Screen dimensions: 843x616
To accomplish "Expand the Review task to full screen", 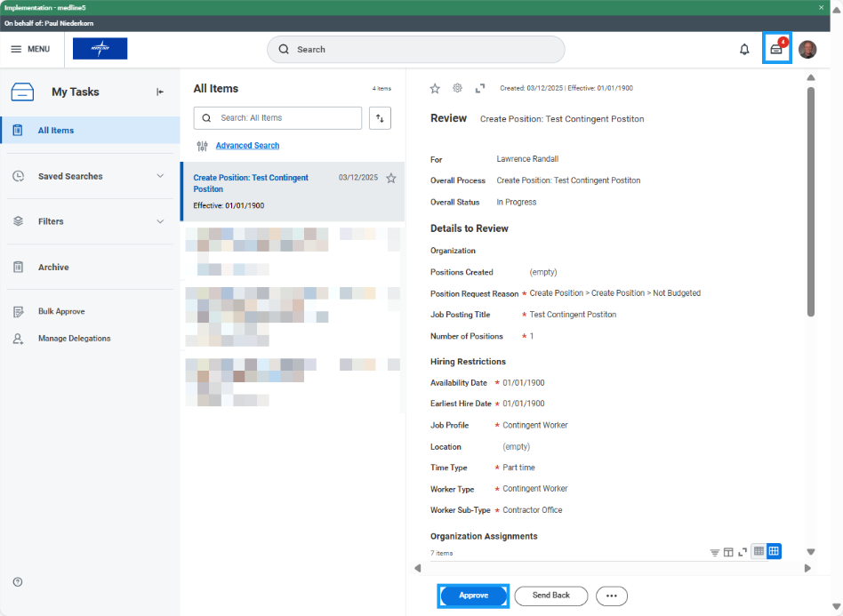I will tap(480, 88).
